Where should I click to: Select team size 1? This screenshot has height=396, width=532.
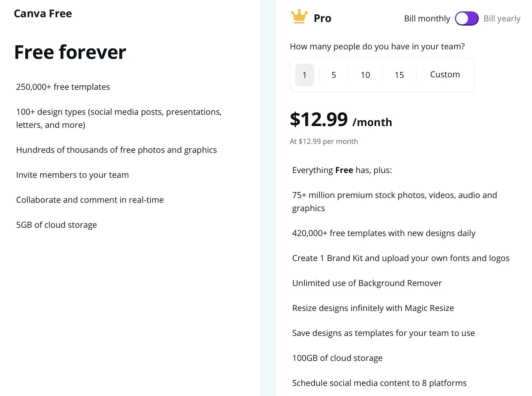point(304,75)
